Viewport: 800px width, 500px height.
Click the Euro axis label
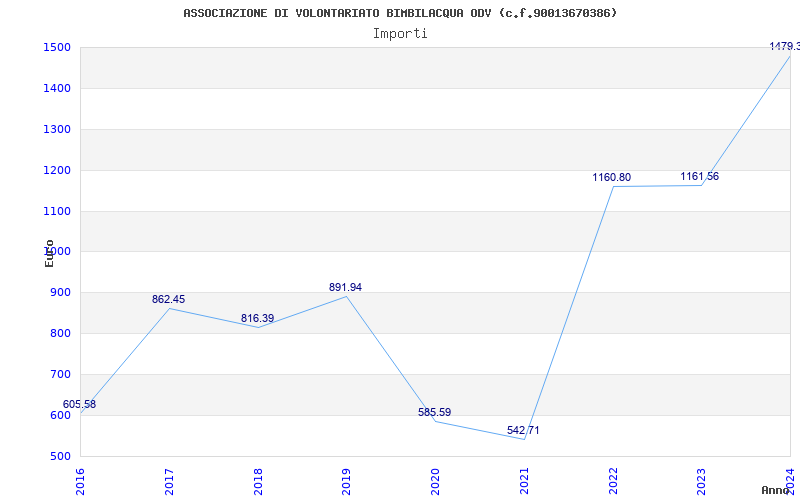49,253
